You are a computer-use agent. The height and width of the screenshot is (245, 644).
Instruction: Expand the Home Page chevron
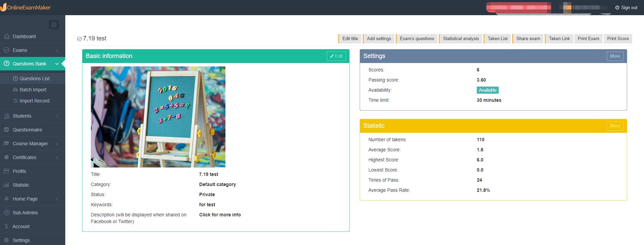pyautogui.click(x=57, y=199)
